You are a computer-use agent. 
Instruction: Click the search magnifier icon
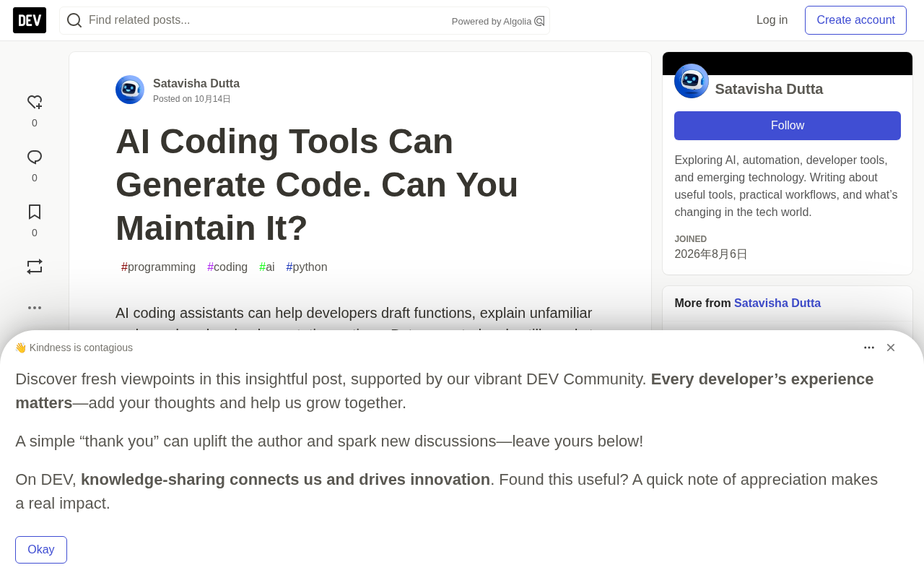[74, 20]
